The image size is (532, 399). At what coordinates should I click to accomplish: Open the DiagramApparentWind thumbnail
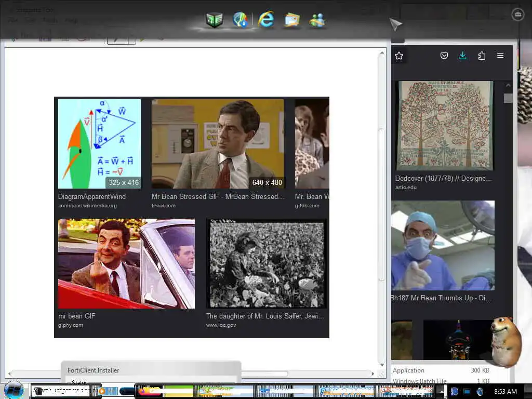(x=99, y=144)
